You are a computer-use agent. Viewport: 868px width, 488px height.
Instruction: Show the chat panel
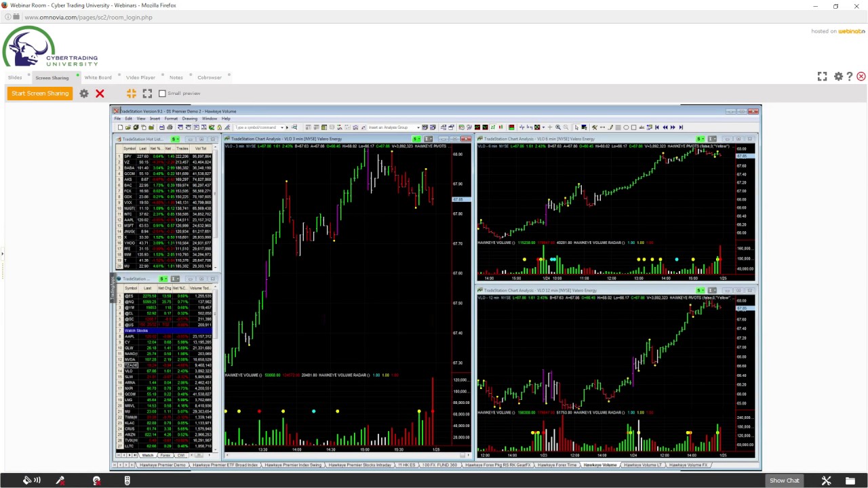[784, 481]
